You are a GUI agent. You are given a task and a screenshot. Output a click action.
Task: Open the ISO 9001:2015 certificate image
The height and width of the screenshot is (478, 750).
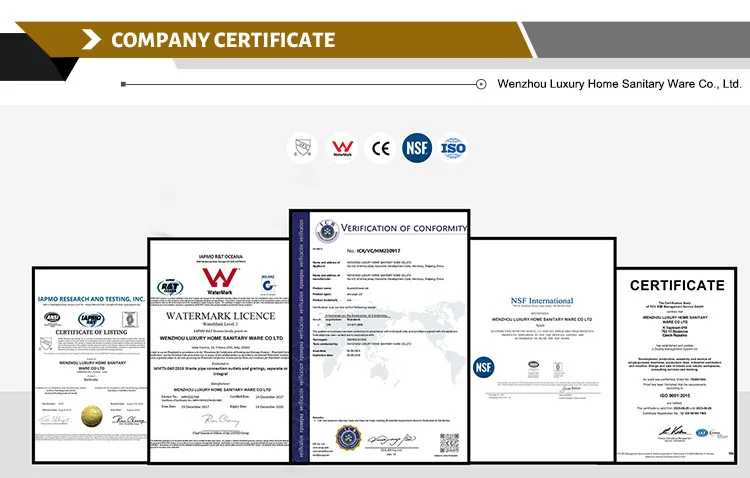pyautogui.click(x=676, y=366)
